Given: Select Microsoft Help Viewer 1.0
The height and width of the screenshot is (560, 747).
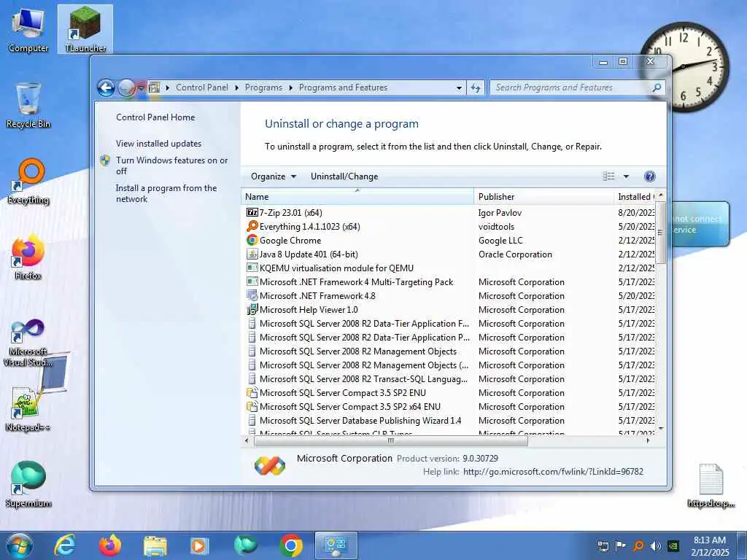Looking at the screenshot, I should 309,309.
